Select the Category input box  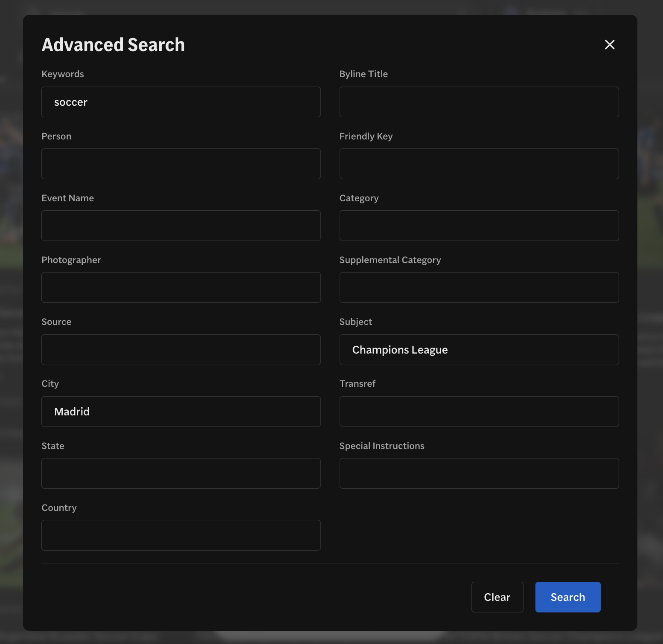pos(479,226)
